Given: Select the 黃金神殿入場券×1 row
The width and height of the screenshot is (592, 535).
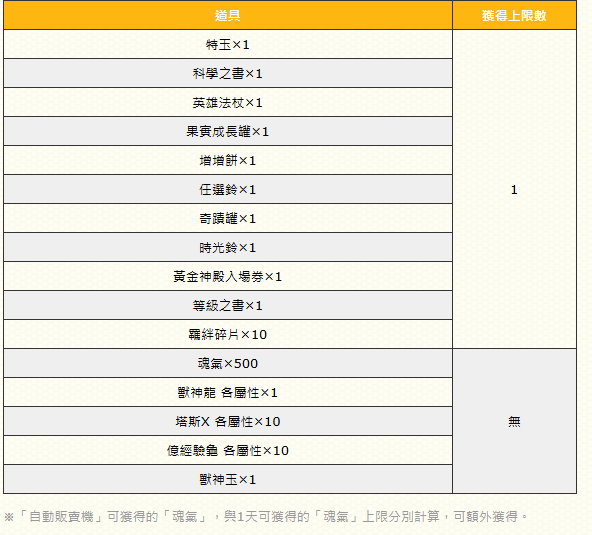Looking at the screenshot, I should (228, 276).
